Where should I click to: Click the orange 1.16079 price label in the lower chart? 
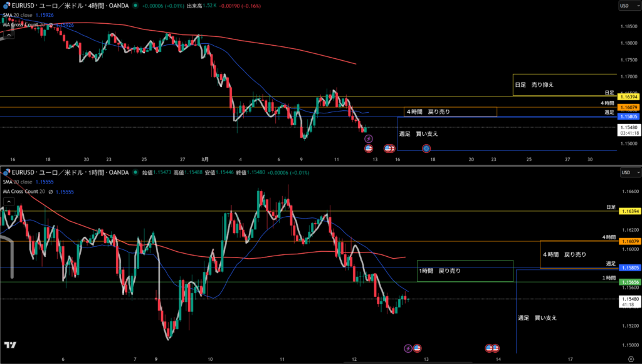coord(629,242)
